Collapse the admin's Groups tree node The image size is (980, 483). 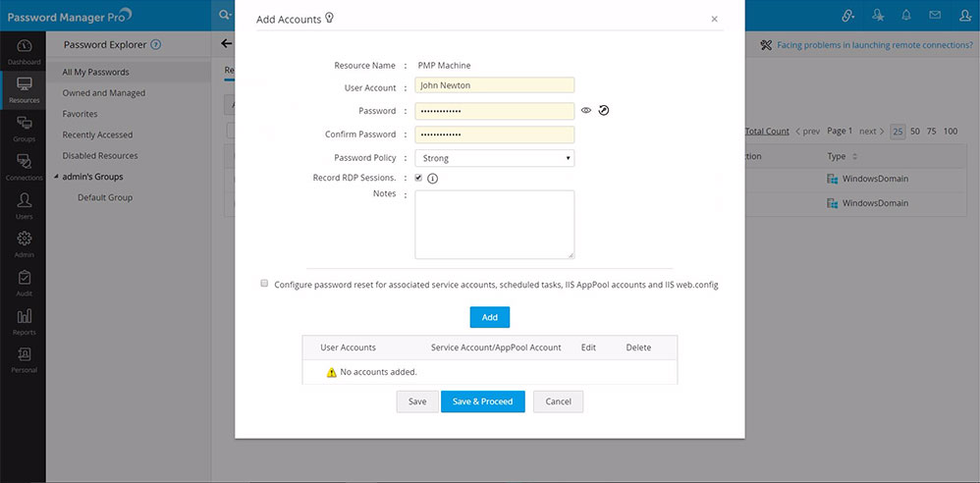point(55,178)
